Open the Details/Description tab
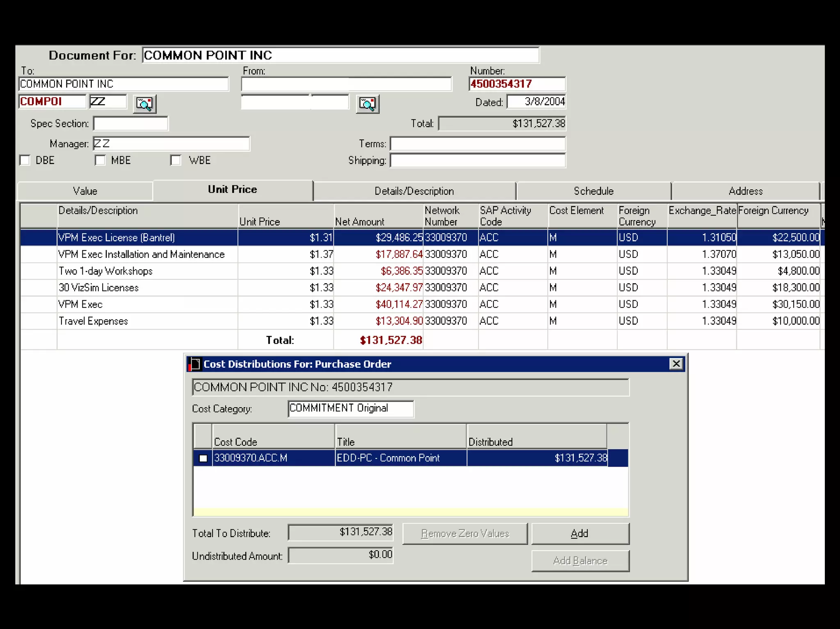This screenshot has height=629, width=840. pos(414,191)
